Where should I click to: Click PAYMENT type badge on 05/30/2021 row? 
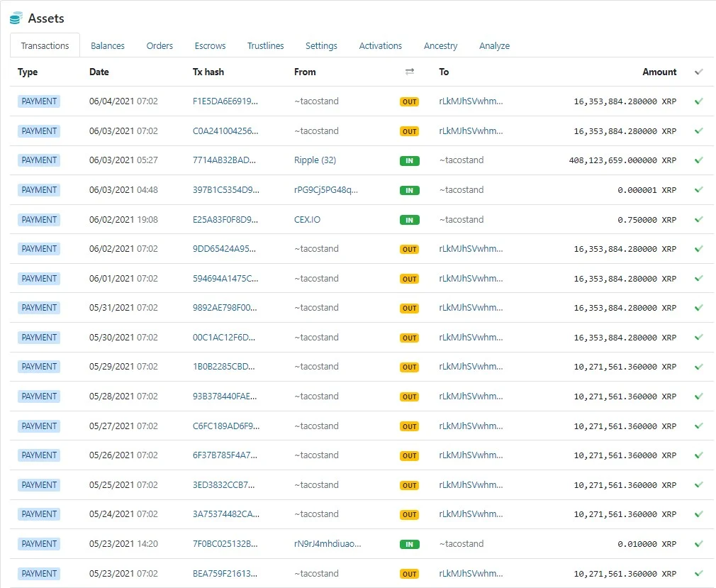[x=39, y=338]
